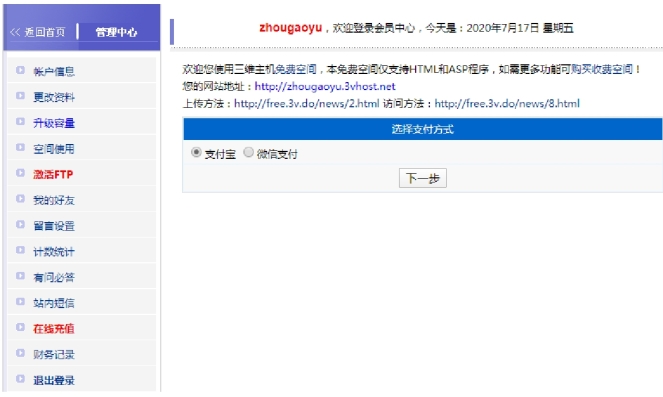
Task: Click the date text 2020年7月17日 星期五
Action: [x=520, y=28]
